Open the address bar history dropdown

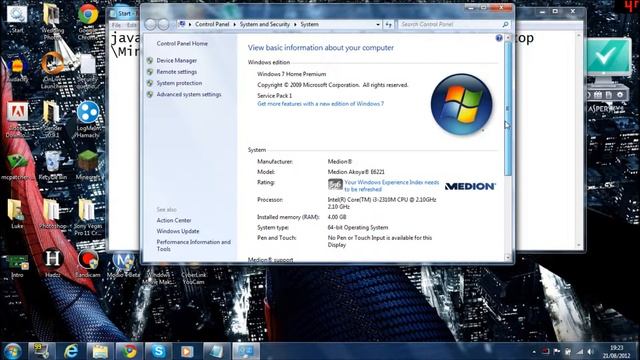pos(378,25)
